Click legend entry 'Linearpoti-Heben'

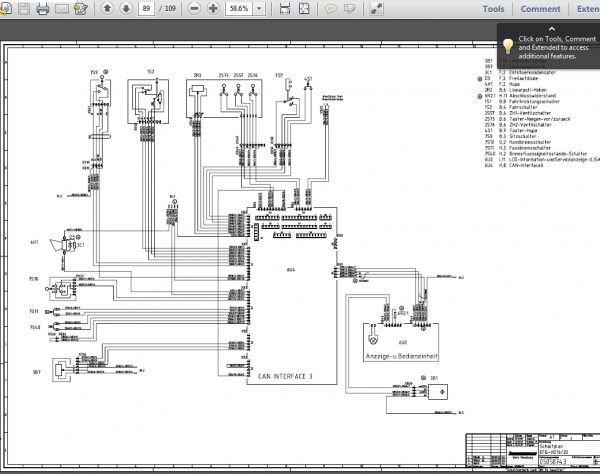tap(528, 90)
